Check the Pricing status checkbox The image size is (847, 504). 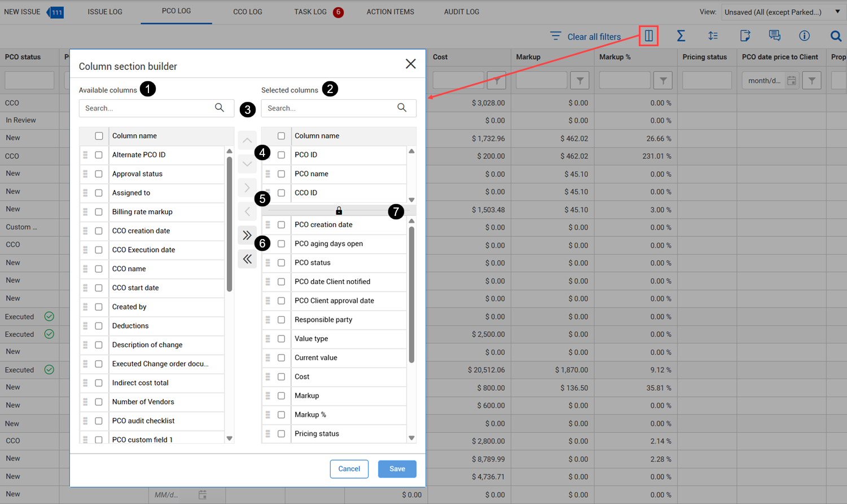point(281,434)
